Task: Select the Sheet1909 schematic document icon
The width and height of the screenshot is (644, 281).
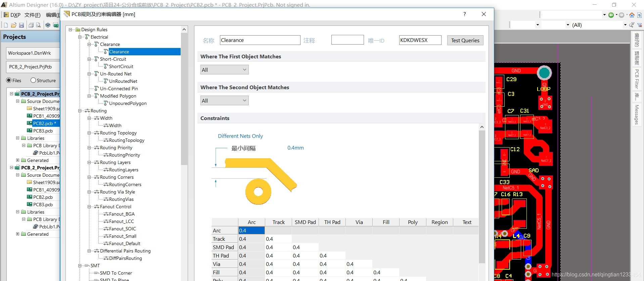Action: 30,109
